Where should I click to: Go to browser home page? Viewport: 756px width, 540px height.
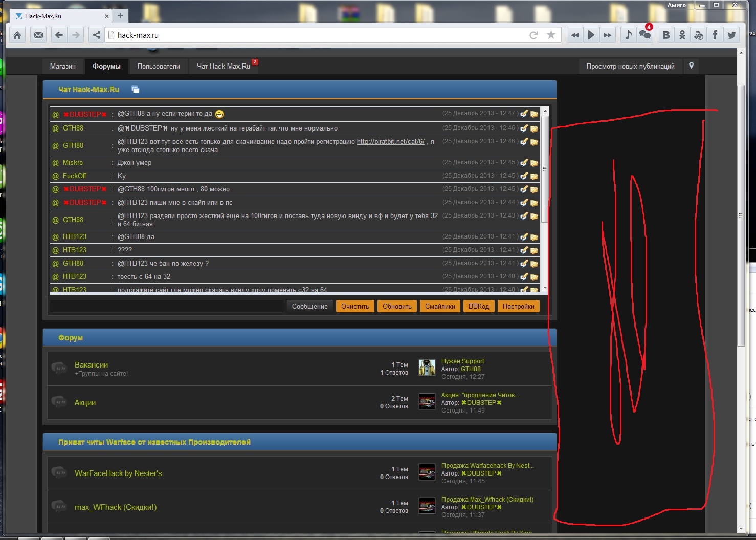[17, 35]
